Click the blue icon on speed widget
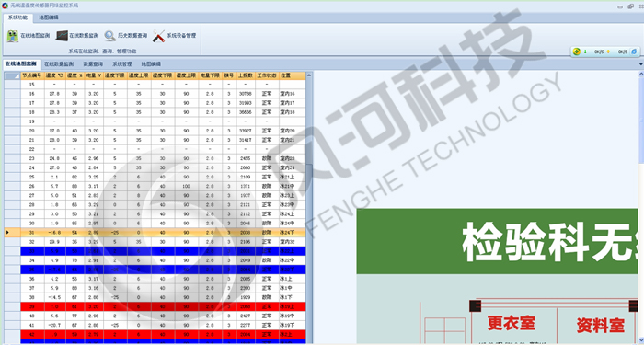Image resolution: width=644 pixels, height=345 pixels. click(634, 52)
